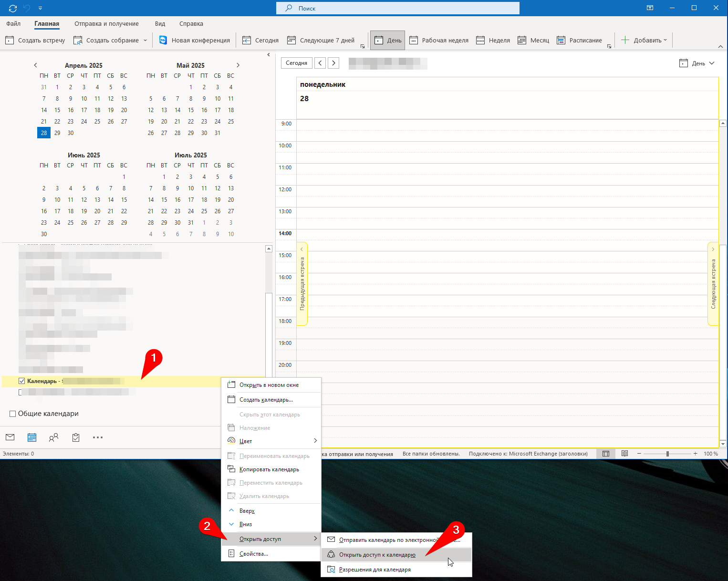The height and width of the screenshot is (581, 728).
Task: Click the Новая конференция TeamViewer icon
Action: click(x=163, y=40)
